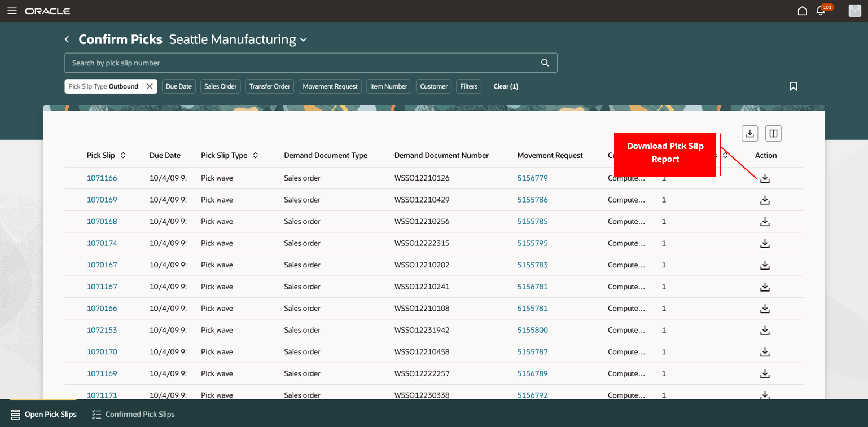Open the Customer filter chip
Image resolution: width=868 pixels, height=427 pixels.
(x=433, y=86)
